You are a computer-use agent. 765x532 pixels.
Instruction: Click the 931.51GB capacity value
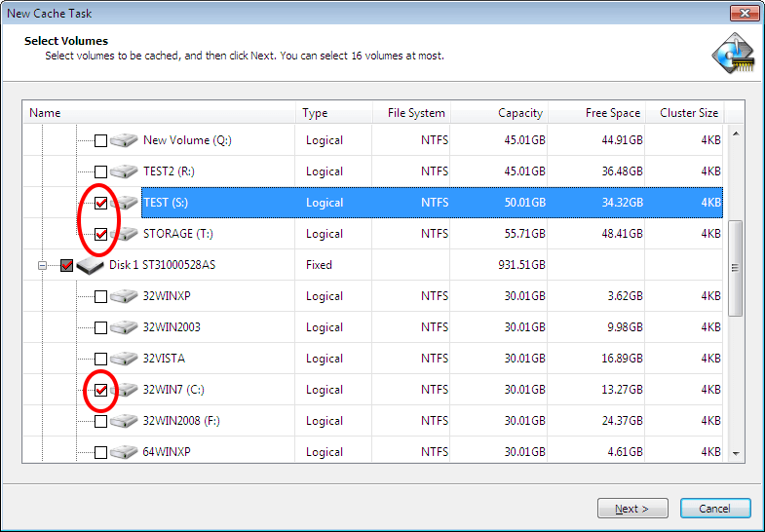tap(521, 265)
